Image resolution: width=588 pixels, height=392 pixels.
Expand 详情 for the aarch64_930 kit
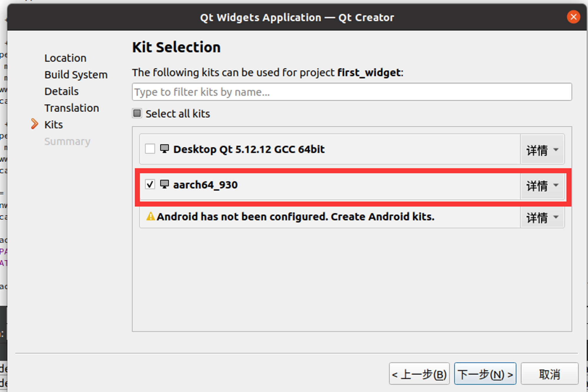coord(542,185)
